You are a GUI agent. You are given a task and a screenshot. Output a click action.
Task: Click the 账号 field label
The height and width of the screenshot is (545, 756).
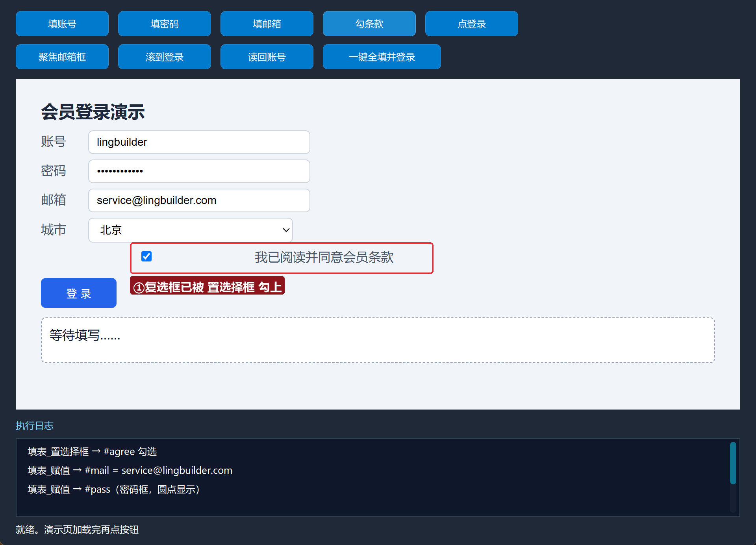coord(54,141)
